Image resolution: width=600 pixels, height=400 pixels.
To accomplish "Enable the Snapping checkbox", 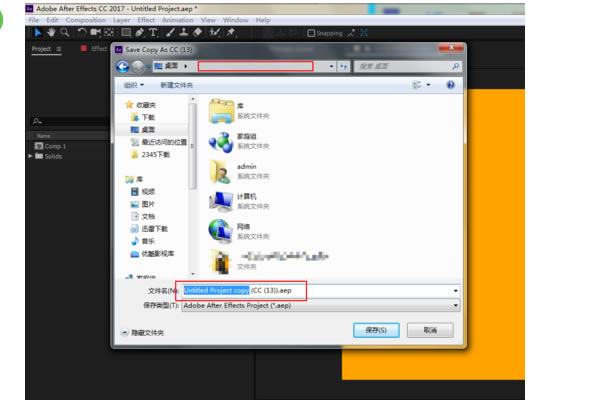I will point(311,34).
